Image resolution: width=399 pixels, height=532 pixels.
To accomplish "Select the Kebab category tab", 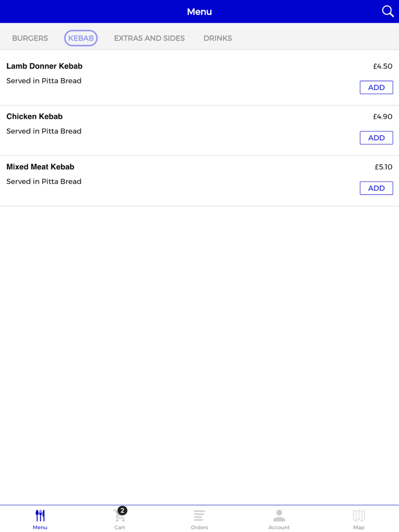I will (81, 38).
